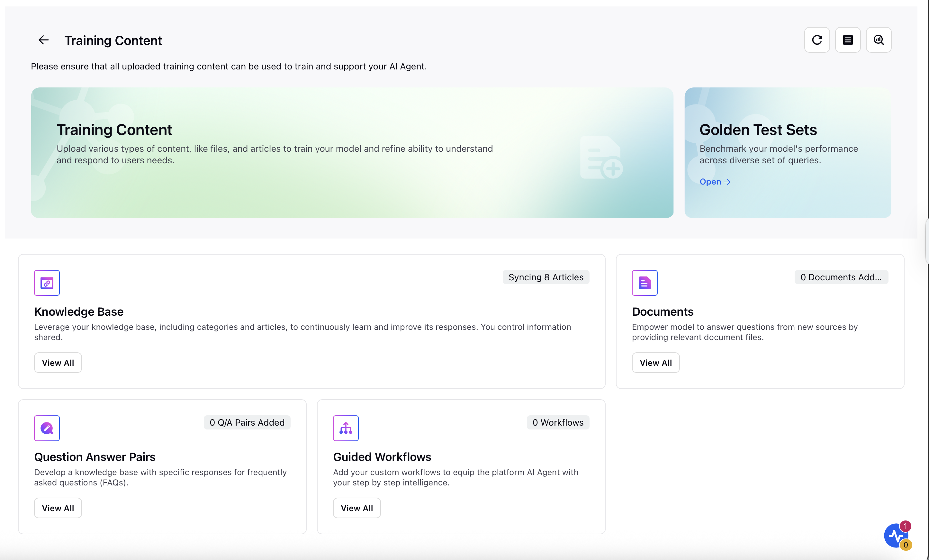Click the Knowledge Base heading
This screenshot has height=560, width=929.
click(79, 312)
